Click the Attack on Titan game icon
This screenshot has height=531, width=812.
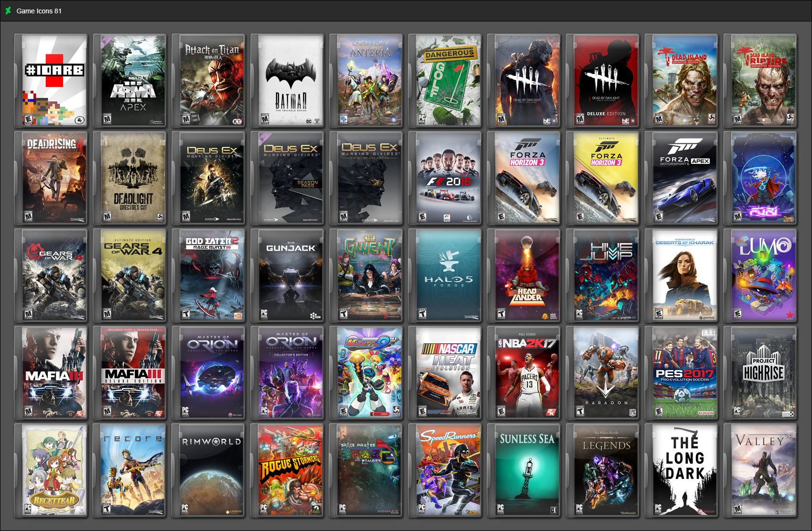209,81
